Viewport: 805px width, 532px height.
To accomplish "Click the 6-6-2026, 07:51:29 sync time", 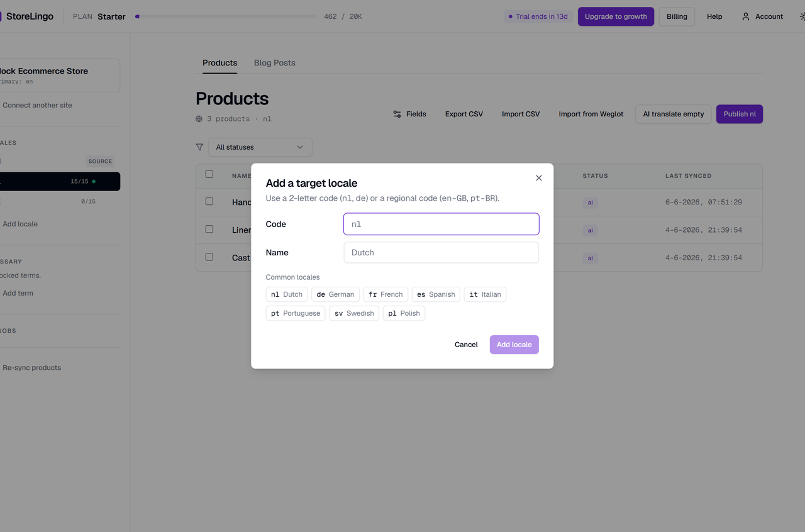I will pyautogui.click(x=704, y=202).
